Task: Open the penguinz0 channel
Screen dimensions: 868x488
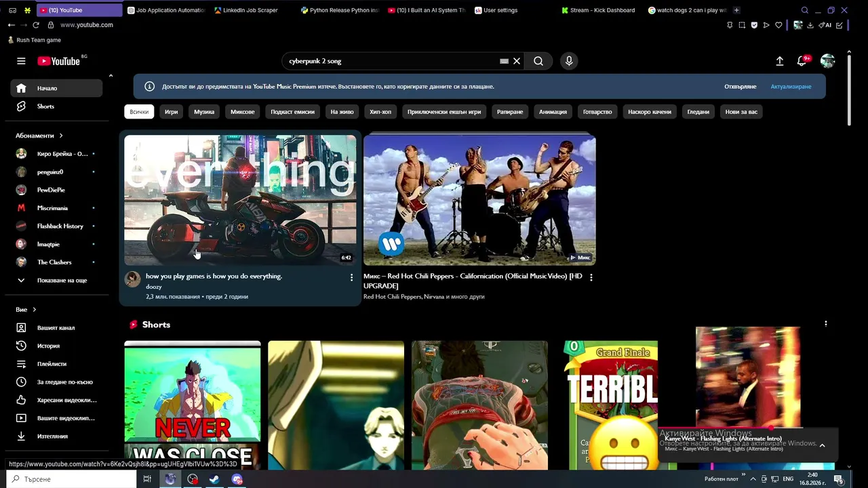Action: pyautogui.click(x=56, y=172)
